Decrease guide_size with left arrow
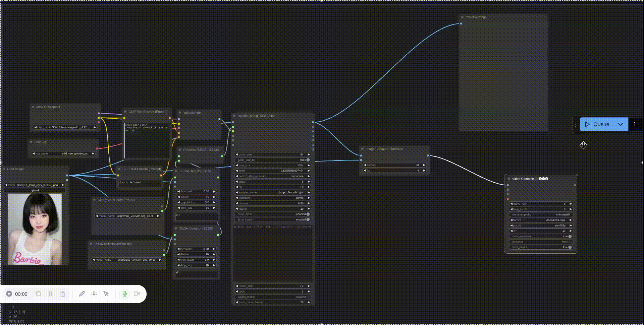The image size is (644, 325). click(x=237, y=155)
